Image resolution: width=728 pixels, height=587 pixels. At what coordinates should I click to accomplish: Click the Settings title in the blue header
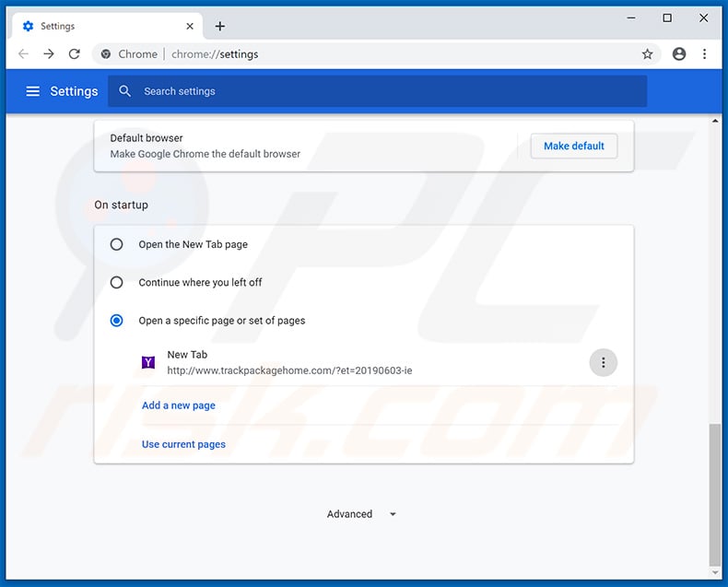74,91
